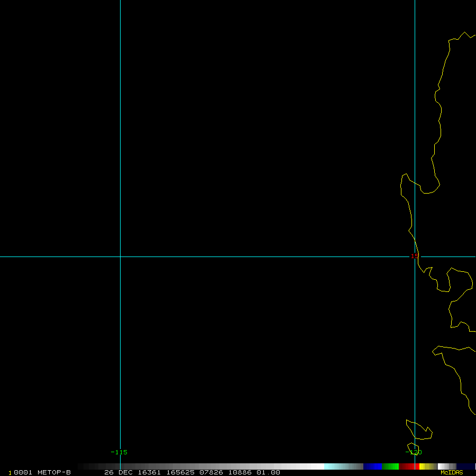
Task: Pick the yellow segment of the color bar
Action: [428, 466]
